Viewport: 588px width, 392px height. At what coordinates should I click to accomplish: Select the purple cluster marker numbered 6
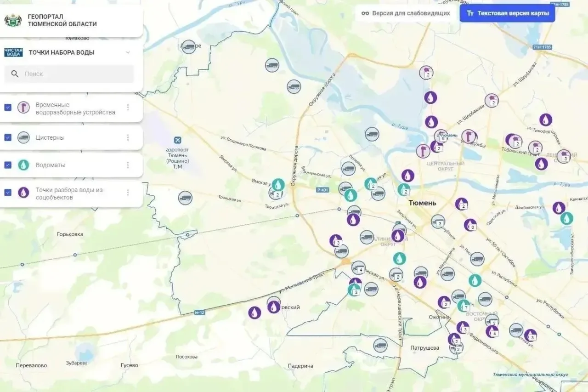coord(470,225)
